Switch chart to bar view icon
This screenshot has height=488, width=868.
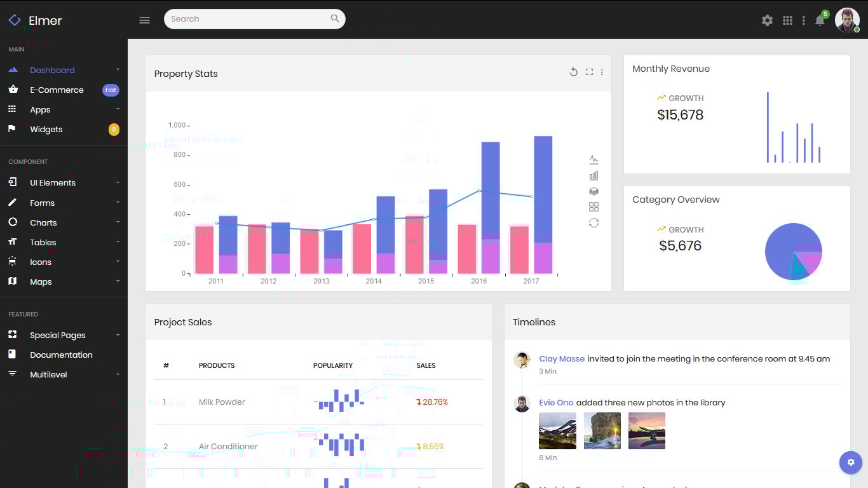pyautogui.click(x=593, y=175)
